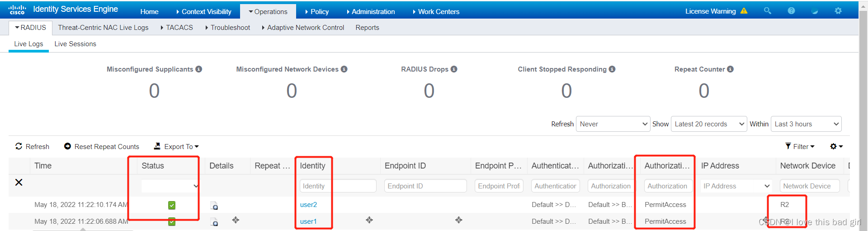Sort by the Identity column header
Screen dimensions: 868x231
pos(312,166)
